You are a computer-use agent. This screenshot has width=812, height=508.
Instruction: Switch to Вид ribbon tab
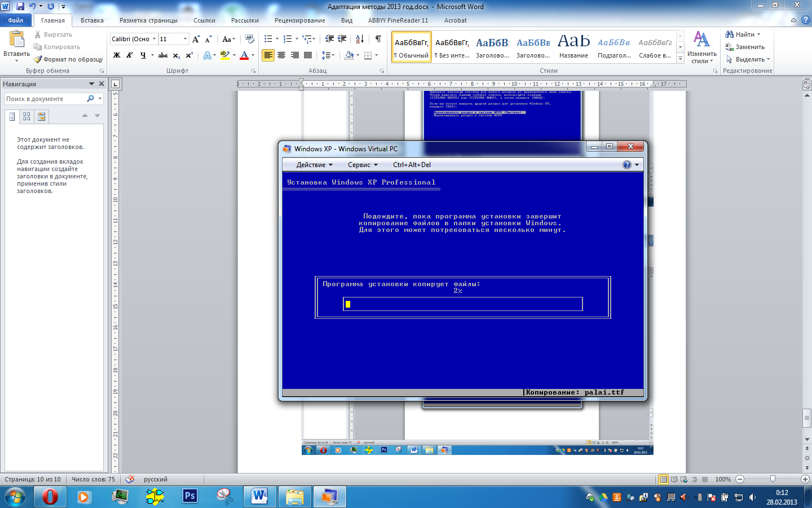(347, 20)
